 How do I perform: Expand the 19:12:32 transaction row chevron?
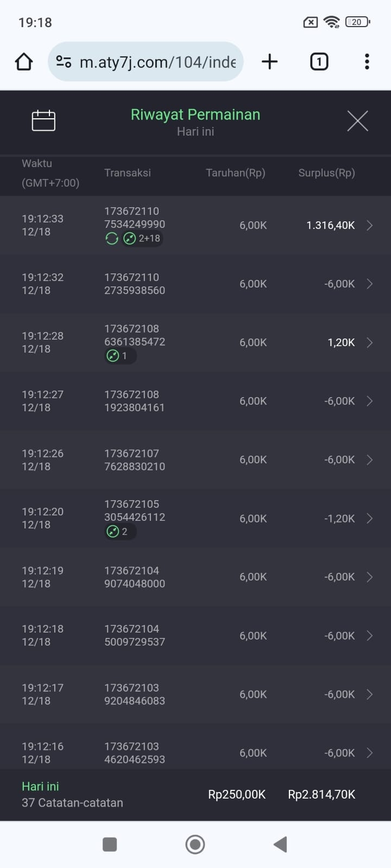coord(369,284)
